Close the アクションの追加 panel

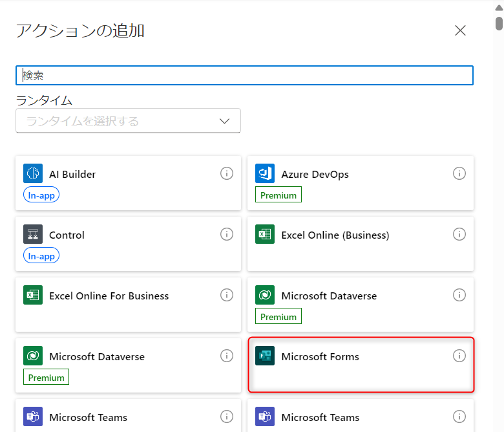460,30
